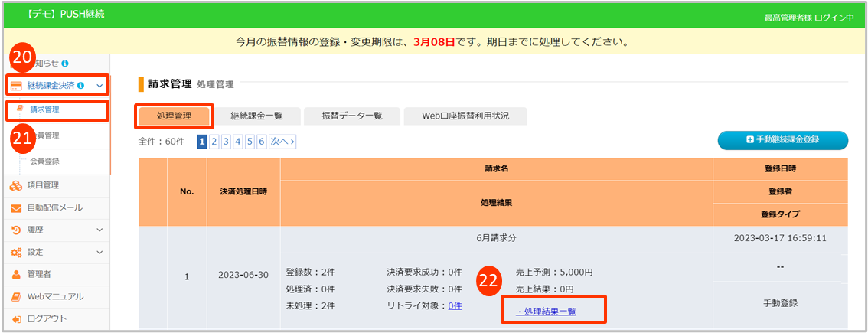This screenshot has height=333, width=868.
Task: Click the 履歴 history clock icon
Action: tap(16, 230)
